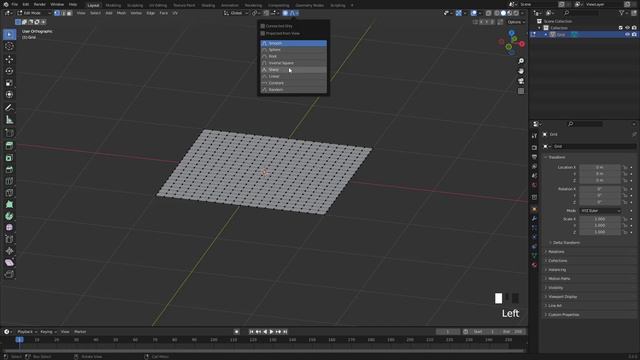
Task: Open the Mesh menu in viewport header
Action: [x=121, y=13]
